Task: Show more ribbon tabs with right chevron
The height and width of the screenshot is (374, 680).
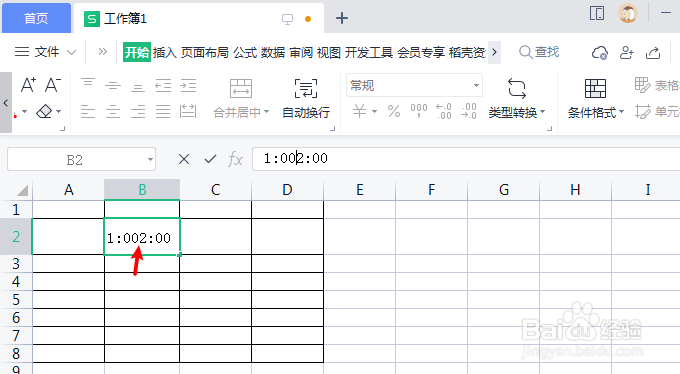Action: [494, 52]
